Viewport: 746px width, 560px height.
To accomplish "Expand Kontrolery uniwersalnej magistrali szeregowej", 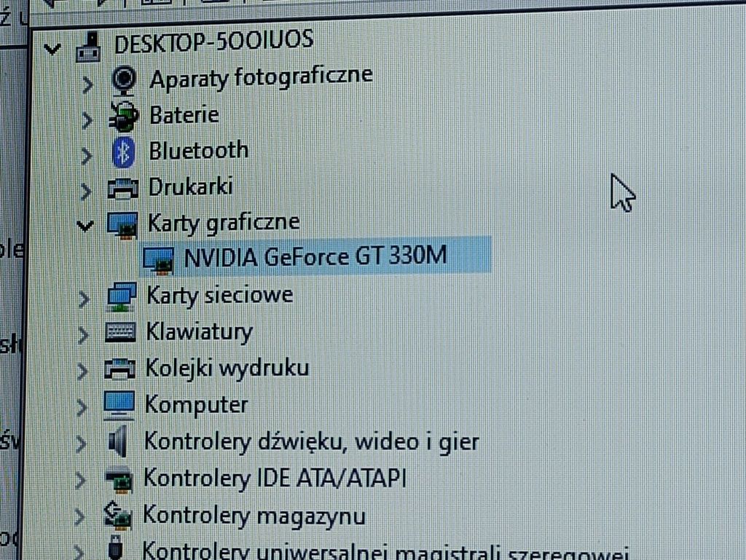I will 79,552.
